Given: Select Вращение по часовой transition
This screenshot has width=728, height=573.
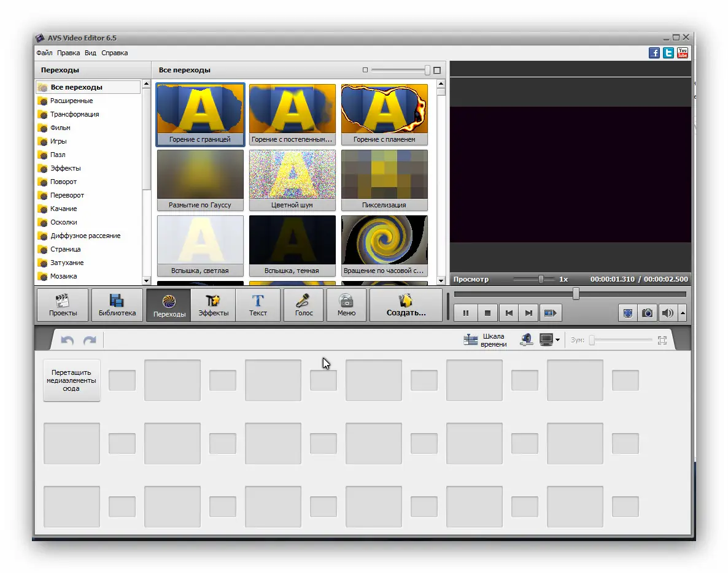Looking at the screenshot, I should (x=384, y=246).
